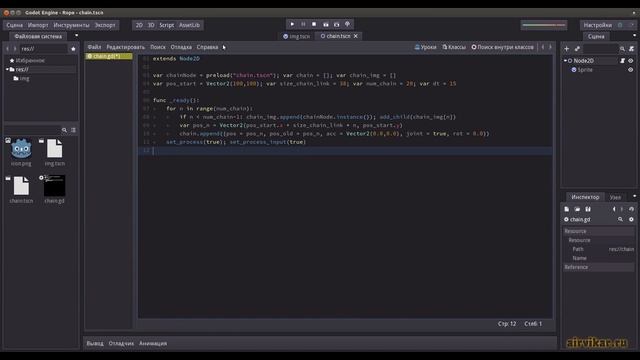Open the Вывод output panel

(x=95, y=344)
